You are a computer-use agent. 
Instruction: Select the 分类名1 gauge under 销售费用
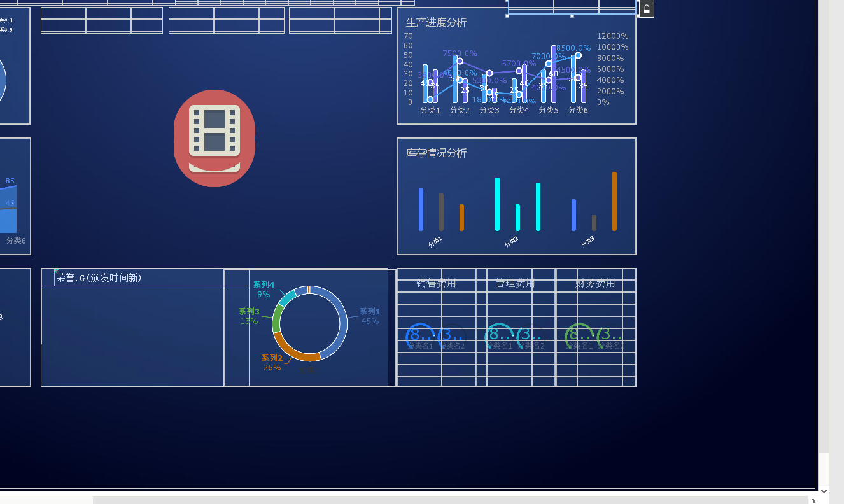(421, 337)
